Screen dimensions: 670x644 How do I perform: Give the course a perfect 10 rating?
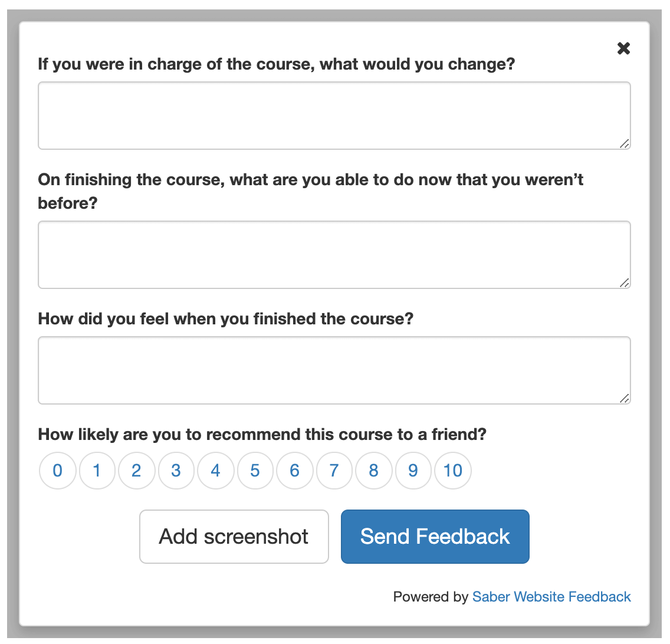pos(452,470)
